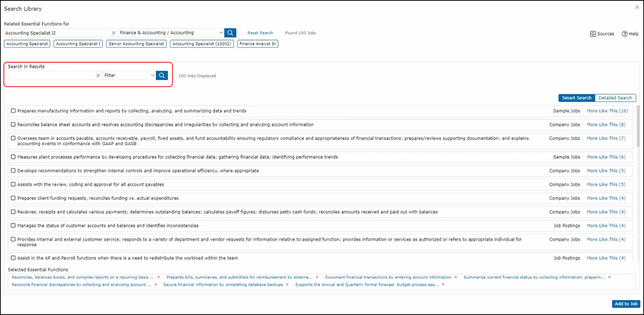
Task: Click the results list vertical scrollbar
Action: tap(638, 179)
